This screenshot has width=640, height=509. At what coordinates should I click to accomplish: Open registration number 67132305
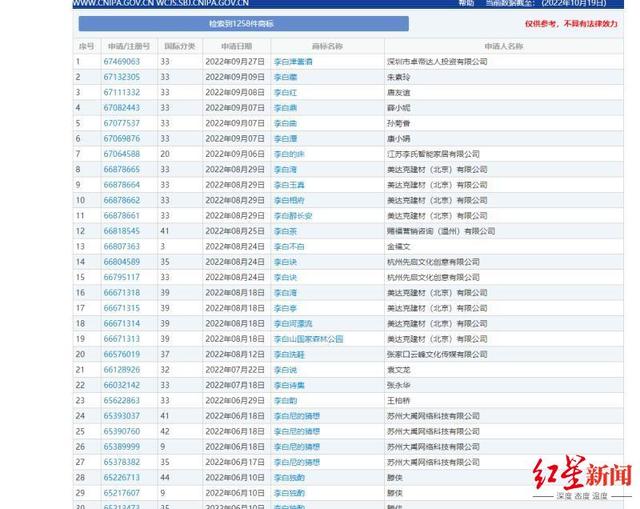click(x=122, y=77)
